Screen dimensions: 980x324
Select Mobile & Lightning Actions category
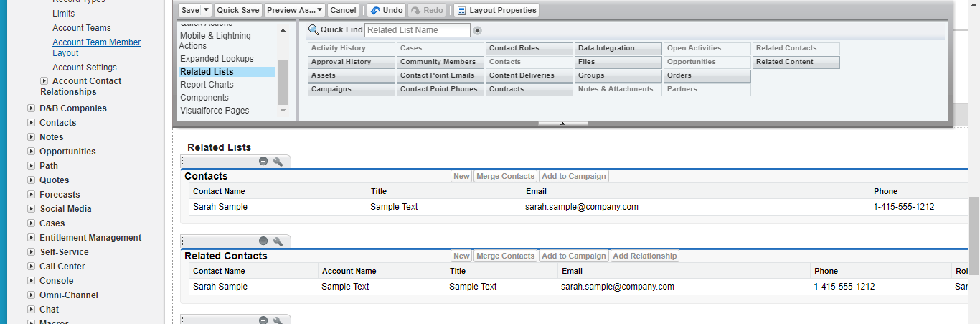pos(215,41)
